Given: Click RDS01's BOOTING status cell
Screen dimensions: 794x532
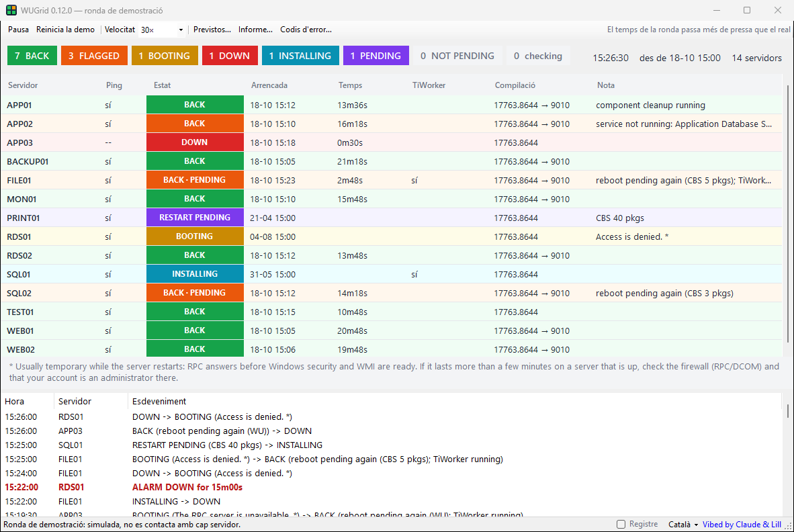Looking at the screenshot, I should click(195, 236).
